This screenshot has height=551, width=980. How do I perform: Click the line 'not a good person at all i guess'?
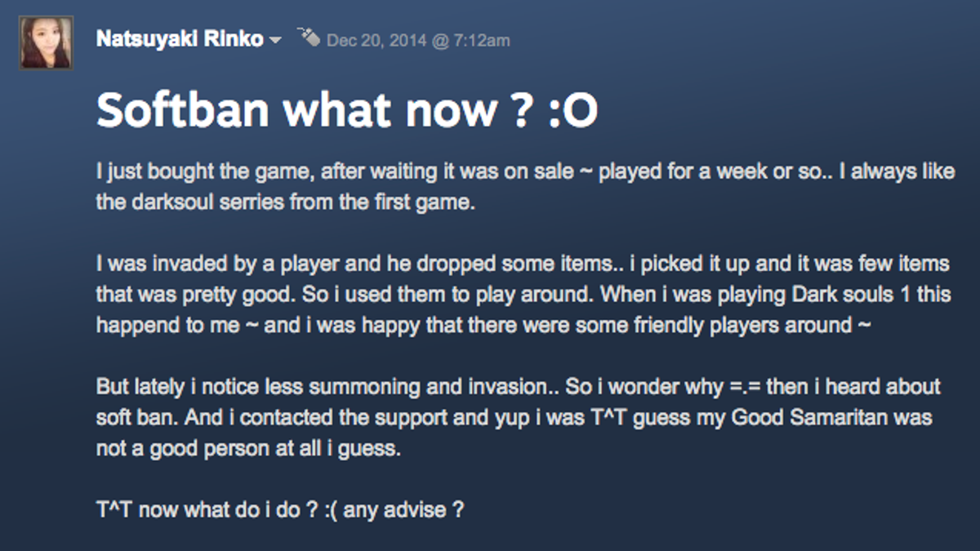coord(248,449)
